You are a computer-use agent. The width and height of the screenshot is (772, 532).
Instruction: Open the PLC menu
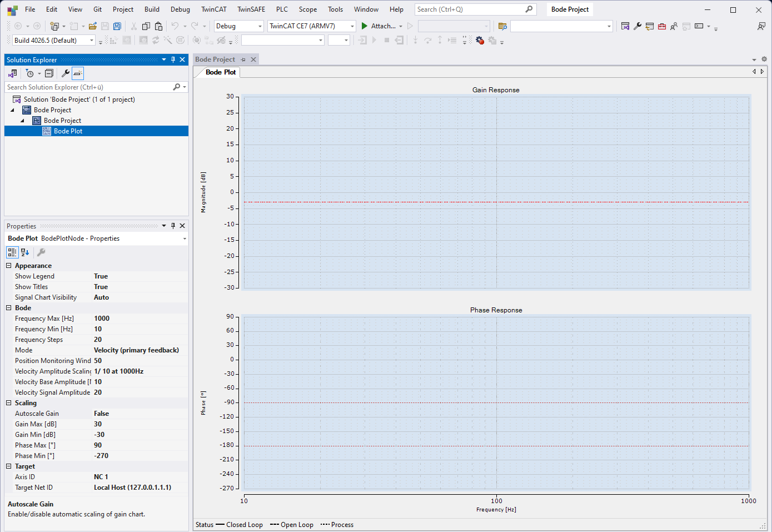282,9
